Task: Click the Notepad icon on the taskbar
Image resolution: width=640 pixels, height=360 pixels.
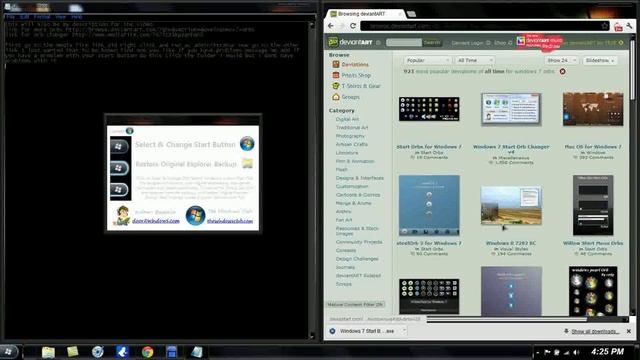Action: [x=197, y=352]
